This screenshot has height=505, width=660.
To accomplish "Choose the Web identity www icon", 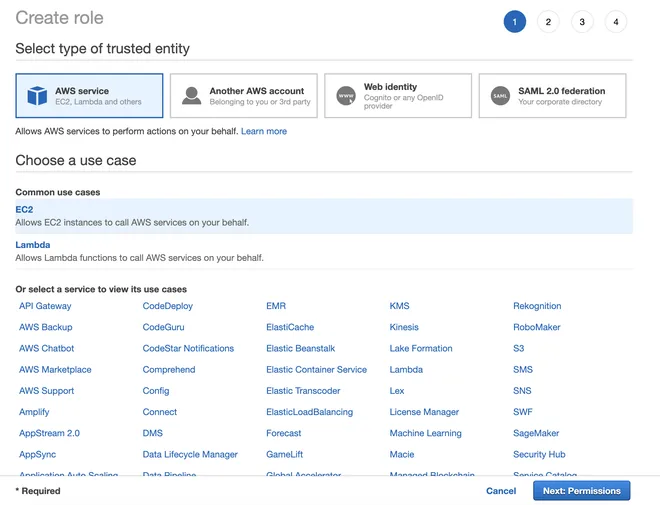I will [x=346, y=96].
